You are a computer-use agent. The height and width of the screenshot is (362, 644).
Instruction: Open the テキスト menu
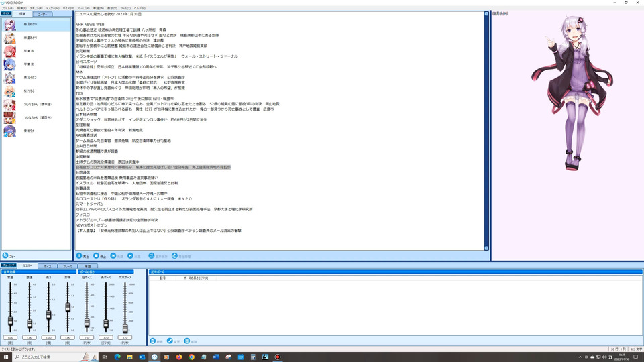point(36,8)
